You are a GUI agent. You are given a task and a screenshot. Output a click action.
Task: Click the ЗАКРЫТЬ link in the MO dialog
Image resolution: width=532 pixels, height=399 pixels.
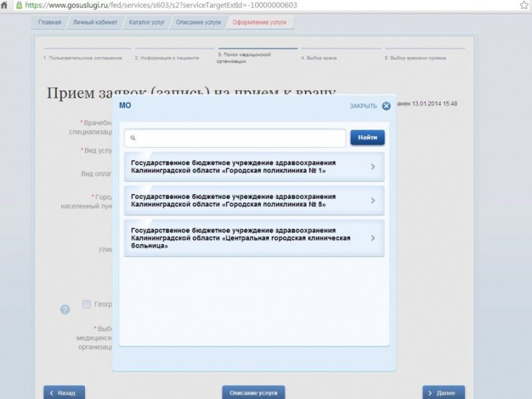coord(365,105)
